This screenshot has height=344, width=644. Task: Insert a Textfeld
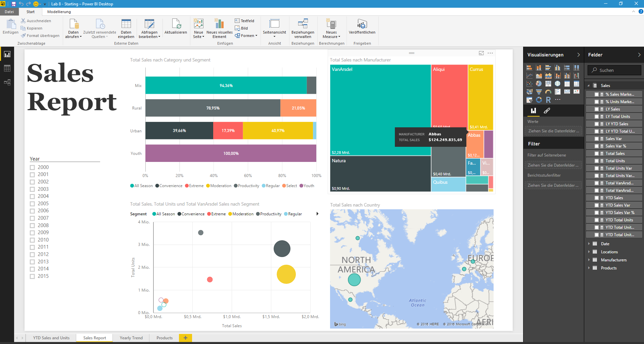[244, 21]
